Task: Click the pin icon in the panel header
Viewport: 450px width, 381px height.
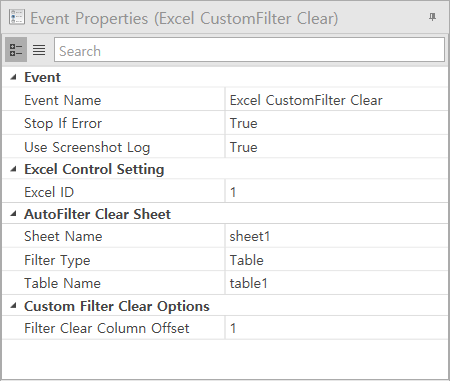Action: (432, 17)
